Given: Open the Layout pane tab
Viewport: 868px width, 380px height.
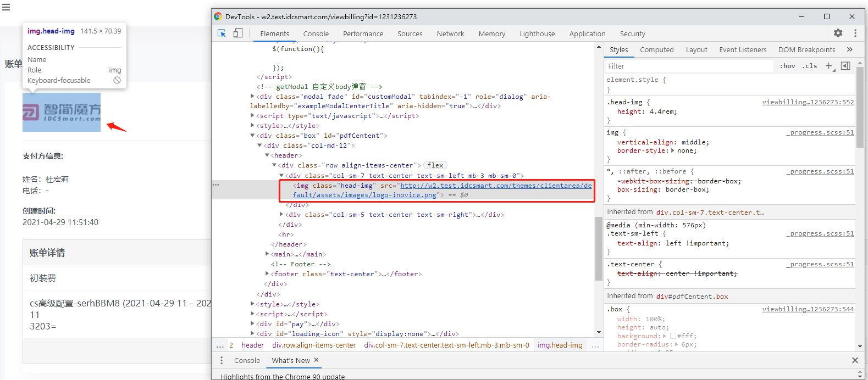Looking at the screenshot, I should pyautogui.click(x=696, y=49).
